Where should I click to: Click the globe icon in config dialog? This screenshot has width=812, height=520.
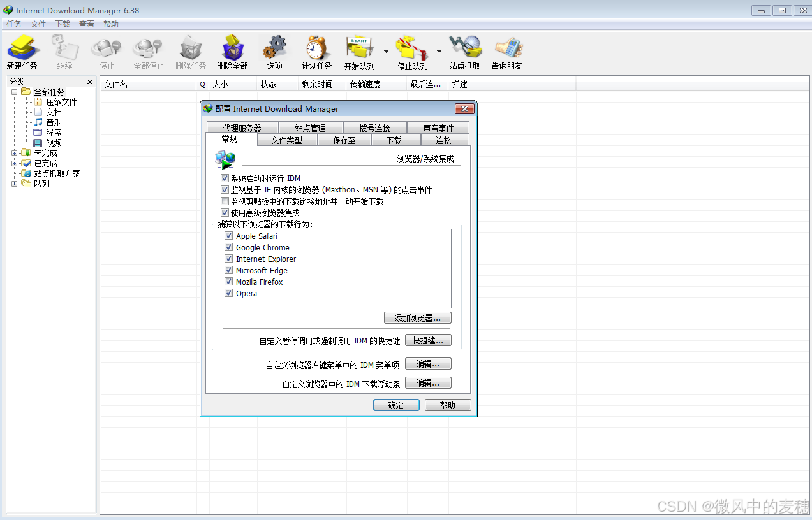[x=225, y=159]
